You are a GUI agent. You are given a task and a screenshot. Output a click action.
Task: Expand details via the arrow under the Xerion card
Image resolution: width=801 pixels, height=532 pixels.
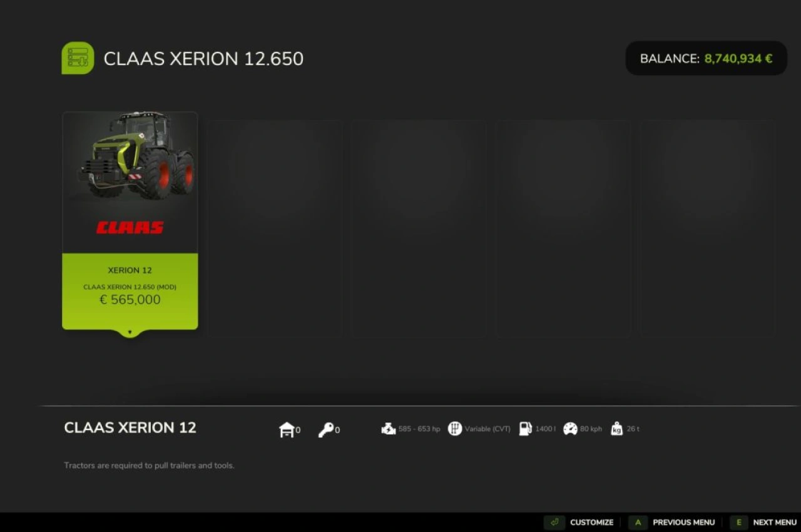coord(130,333)
